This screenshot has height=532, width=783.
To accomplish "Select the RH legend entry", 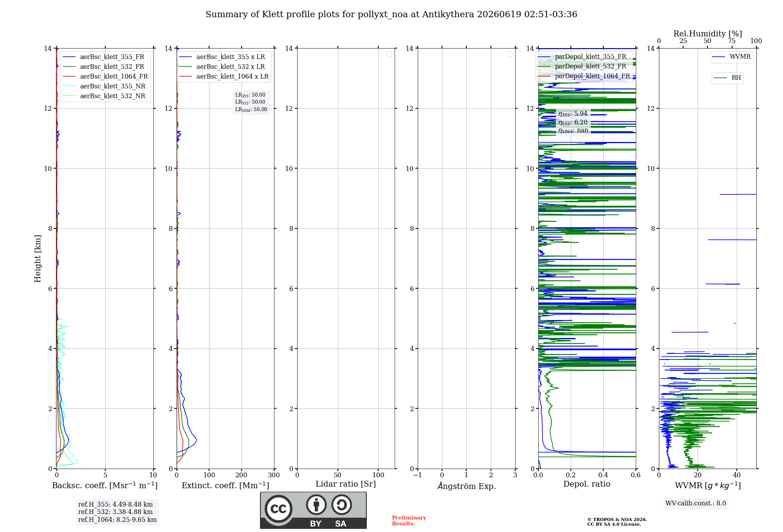I will pyautogui.click(x=728, y=78).
